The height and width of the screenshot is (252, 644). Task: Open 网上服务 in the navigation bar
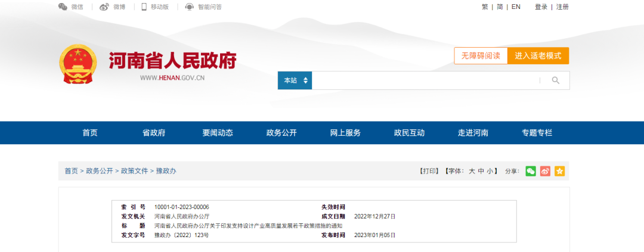click(x=345, y=133)
